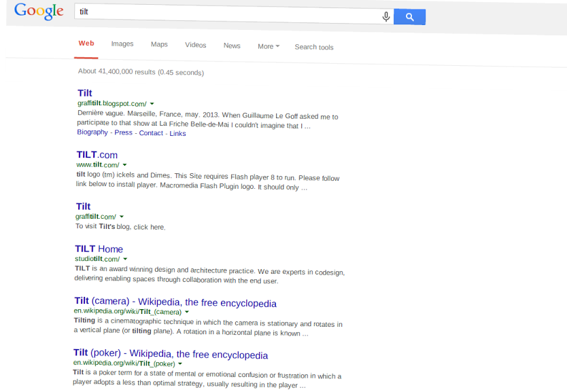
Task: Click the 'About 41,400,000 results' count text
Action: coord(141,72)
